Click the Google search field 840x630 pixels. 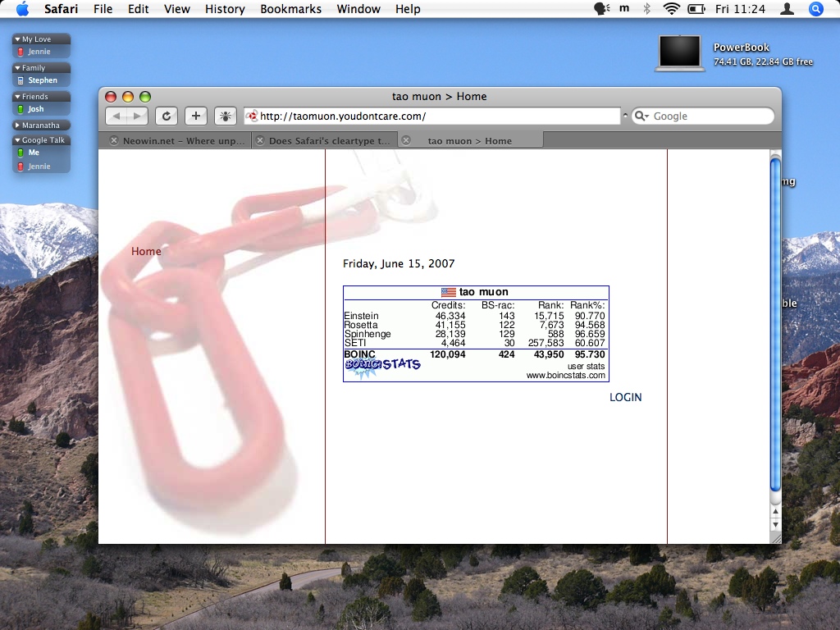click(703, 116)
